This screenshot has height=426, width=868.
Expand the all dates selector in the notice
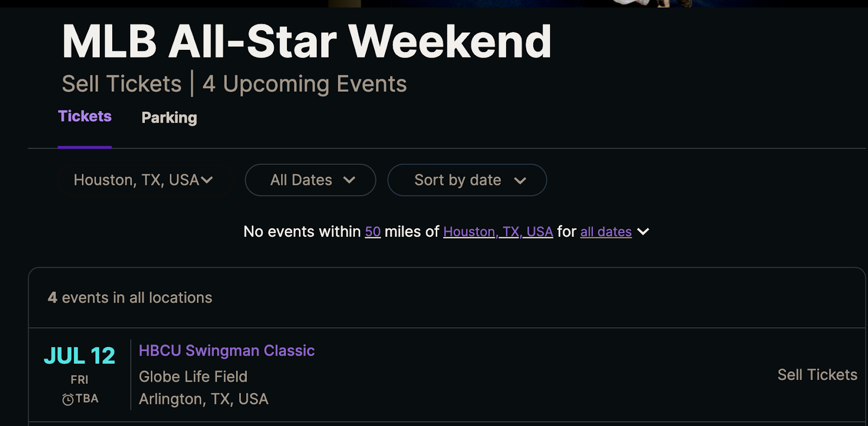coord(605,231)
